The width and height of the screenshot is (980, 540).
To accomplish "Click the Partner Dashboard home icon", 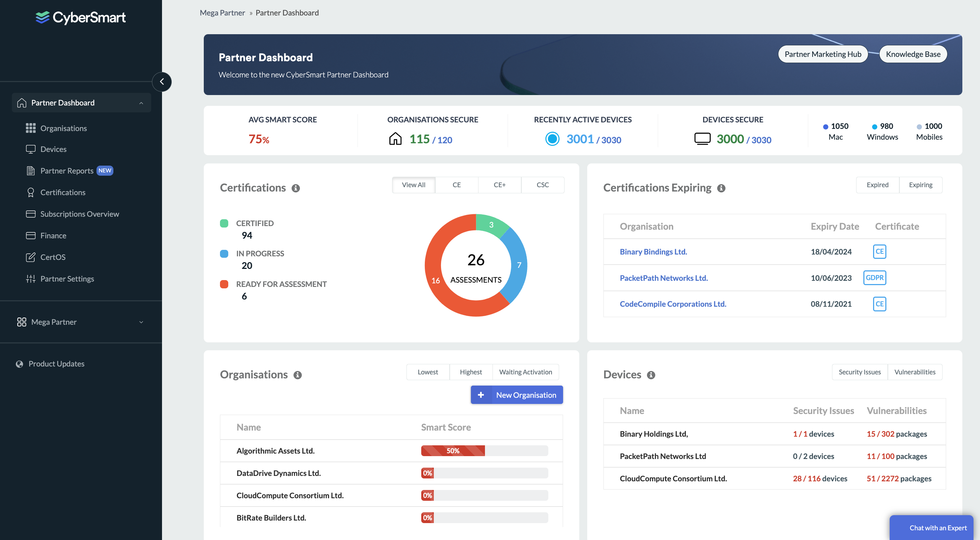I will pos(22,103).
